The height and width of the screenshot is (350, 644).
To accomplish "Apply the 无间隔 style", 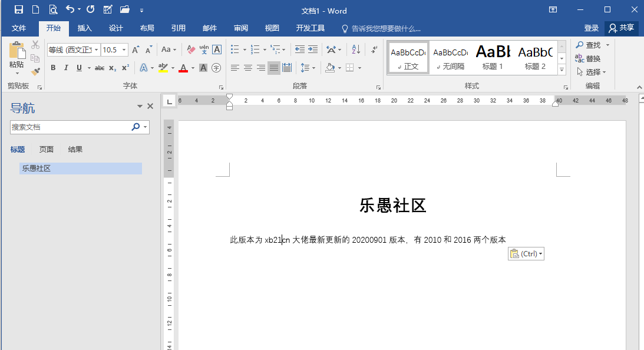I will point(451,58).
